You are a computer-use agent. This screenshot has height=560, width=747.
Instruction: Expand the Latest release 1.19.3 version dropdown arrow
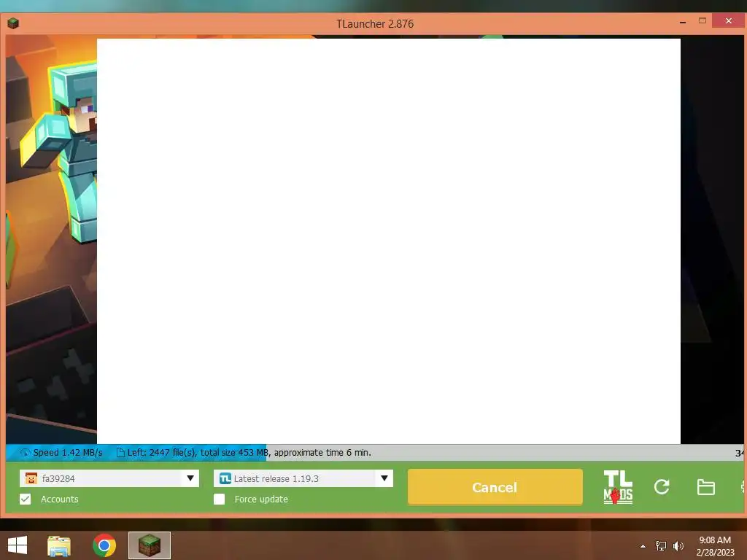click(384, 478)
